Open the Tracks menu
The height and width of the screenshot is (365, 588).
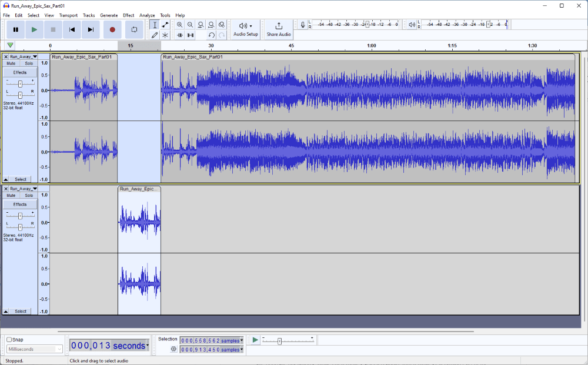pos(89,15)
